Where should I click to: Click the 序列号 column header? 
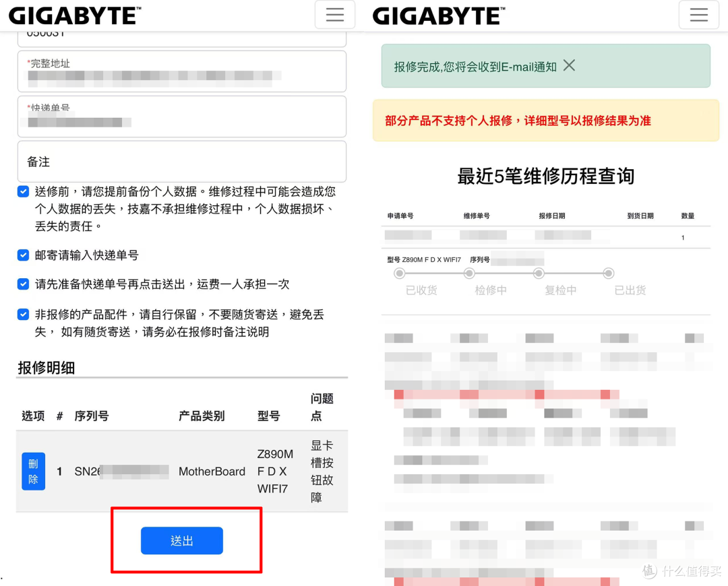tap(92, 416)
